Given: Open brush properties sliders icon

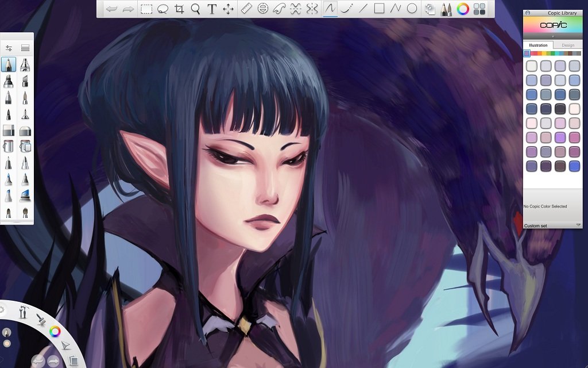Looking at the screenshot, I should (x=9, y=48).
